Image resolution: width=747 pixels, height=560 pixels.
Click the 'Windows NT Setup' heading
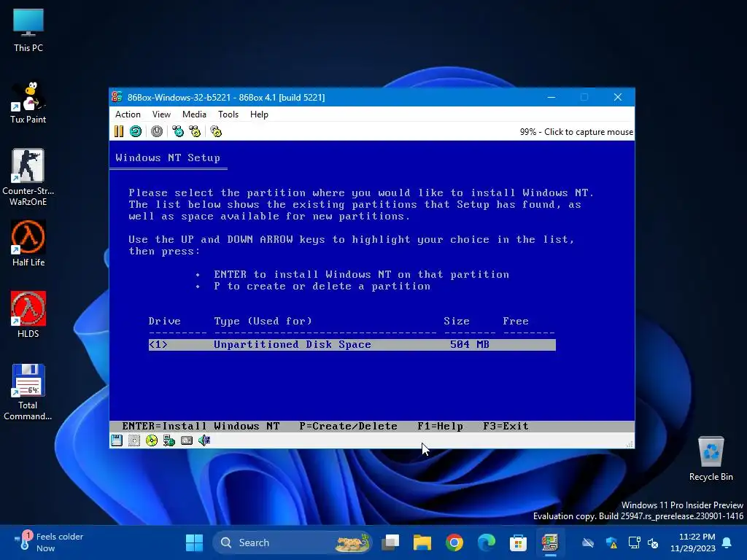click(168, 157)
